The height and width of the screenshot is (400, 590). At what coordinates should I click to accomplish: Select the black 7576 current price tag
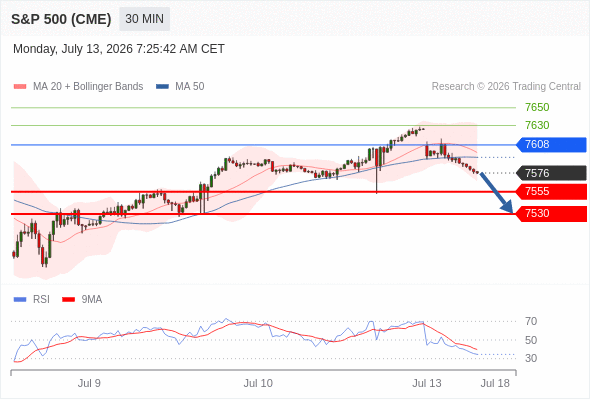tap(551, 173)
